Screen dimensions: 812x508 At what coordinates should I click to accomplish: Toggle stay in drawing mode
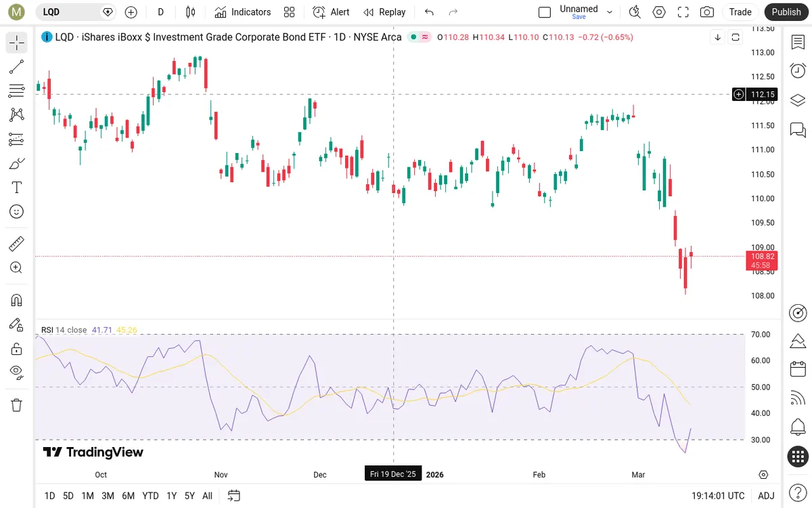pos(17,324)
